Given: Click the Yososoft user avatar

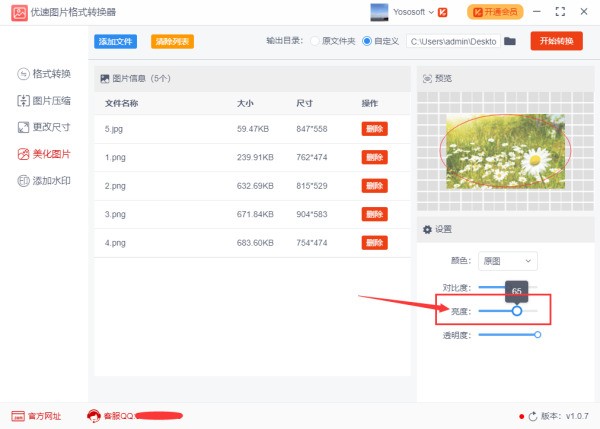Looking at the screenshot, I should coord(380,12).
